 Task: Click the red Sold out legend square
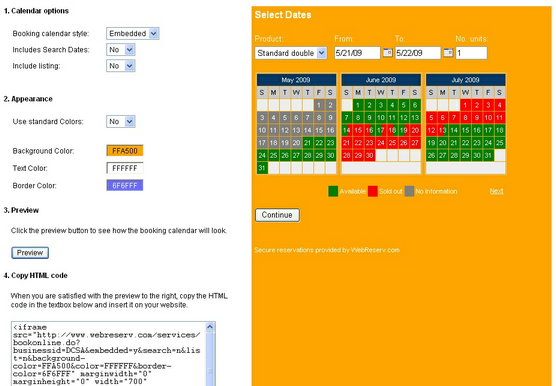click(x=373, y=191)
